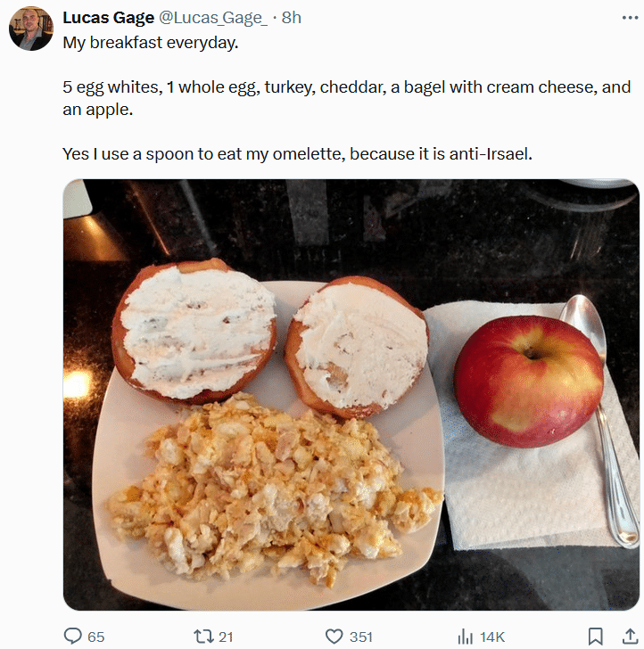Click the 8h timestamp link
The width and height of the screenshot is (644, 649).
[x=291, y=19]
